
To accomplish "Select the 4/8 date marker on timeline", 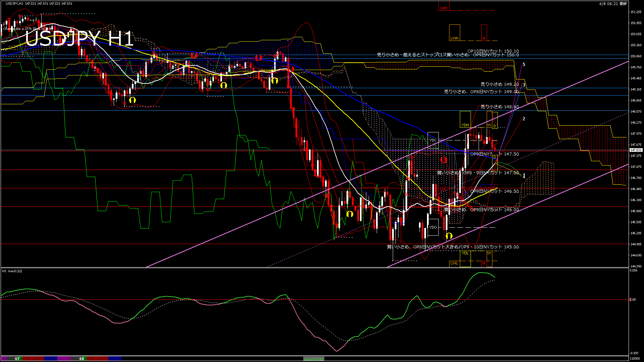I will click(82, 359).
